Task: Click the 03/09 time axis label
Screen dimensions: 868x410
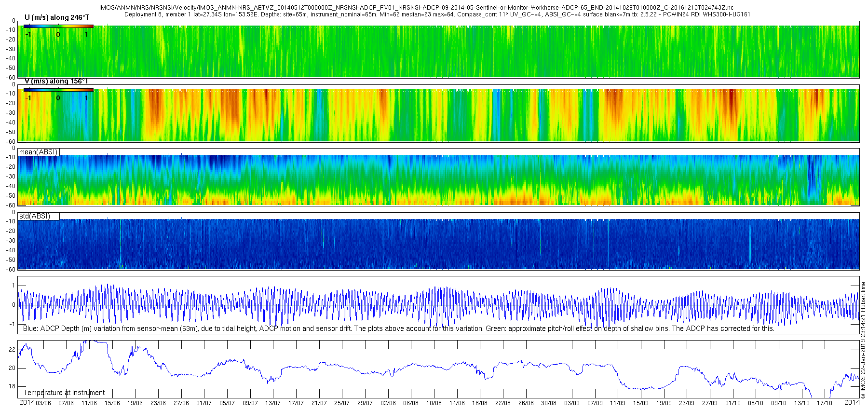Action: pyautogui.click(x=572, y=403)
